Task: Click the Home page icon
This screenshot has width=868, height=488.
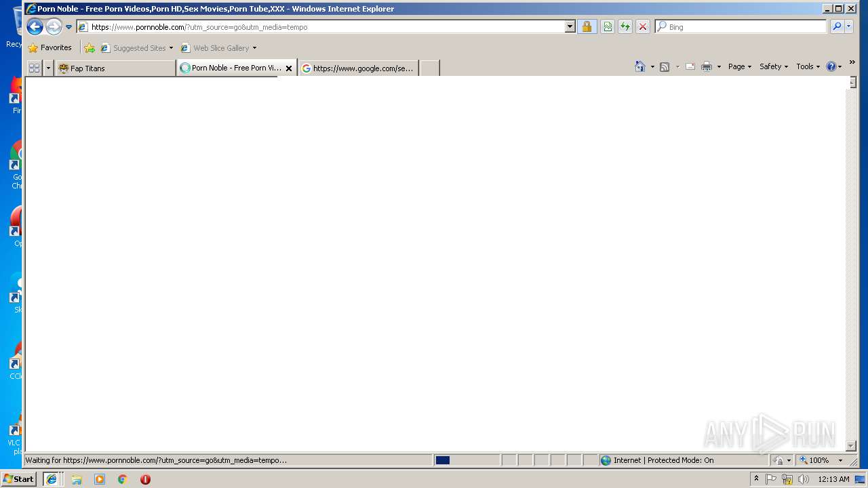Action: coord(640,66)
